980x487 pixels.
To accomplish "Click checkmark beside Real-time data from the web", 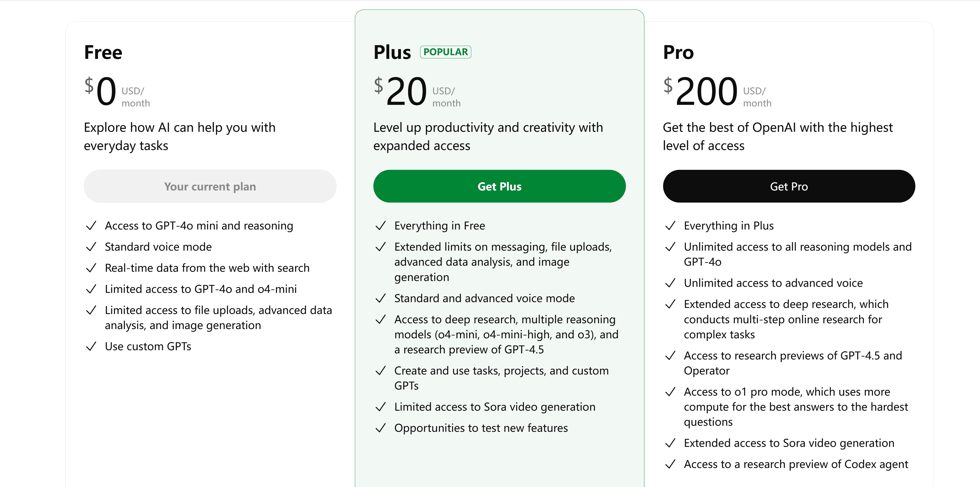I will coord(91,268).
